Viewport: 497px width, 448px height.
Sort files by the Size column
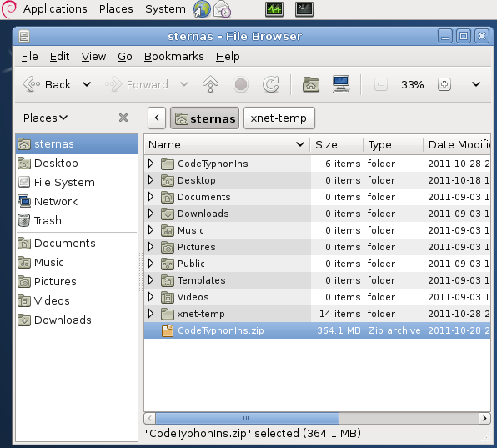(x=337, y=145)
